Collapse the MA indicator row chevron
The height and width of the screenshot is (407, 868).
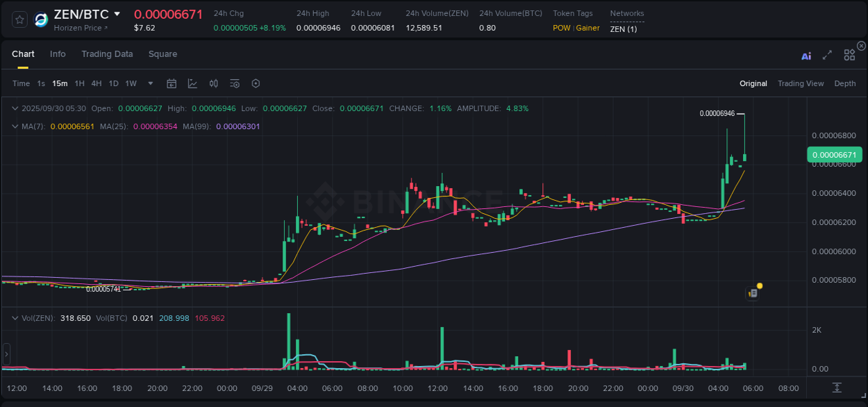click(x=15, y=126)
